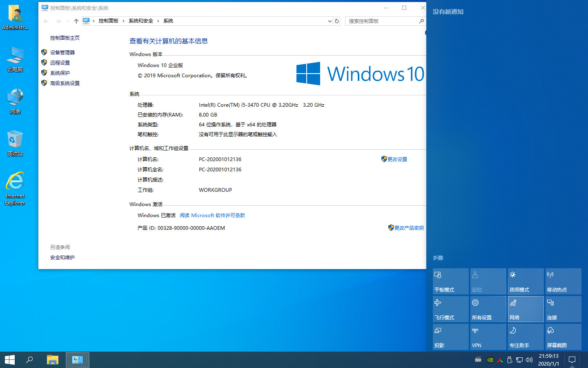Screen dimensions: 588x368
Task: Read the Microsoft 软件许可条款 link
Action: tap(212, 215)
